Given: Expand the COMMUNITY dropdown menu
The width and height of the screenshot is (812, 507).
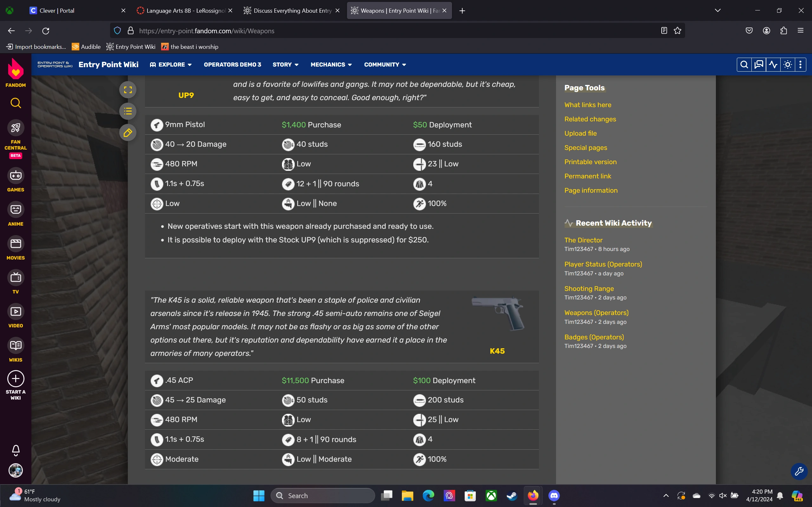Looking at the screenshot, I should [x=385, y=64].
